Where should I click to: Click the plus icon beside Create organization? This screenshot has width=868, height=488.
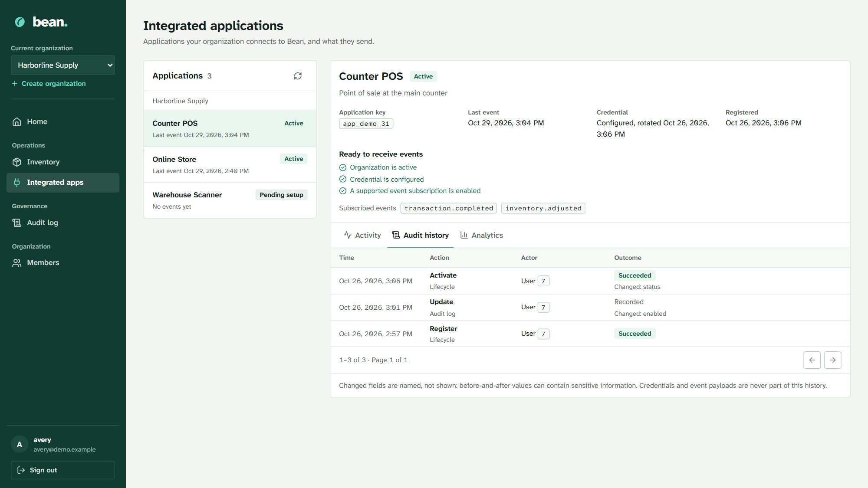(15, 84)
